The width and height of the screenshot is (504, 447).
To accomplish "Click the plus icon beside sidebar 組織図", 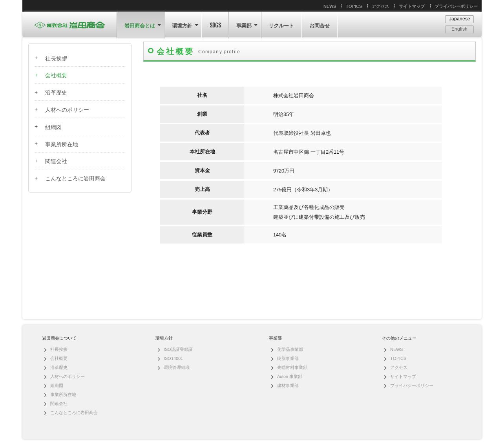I will [x=36, y=127].
